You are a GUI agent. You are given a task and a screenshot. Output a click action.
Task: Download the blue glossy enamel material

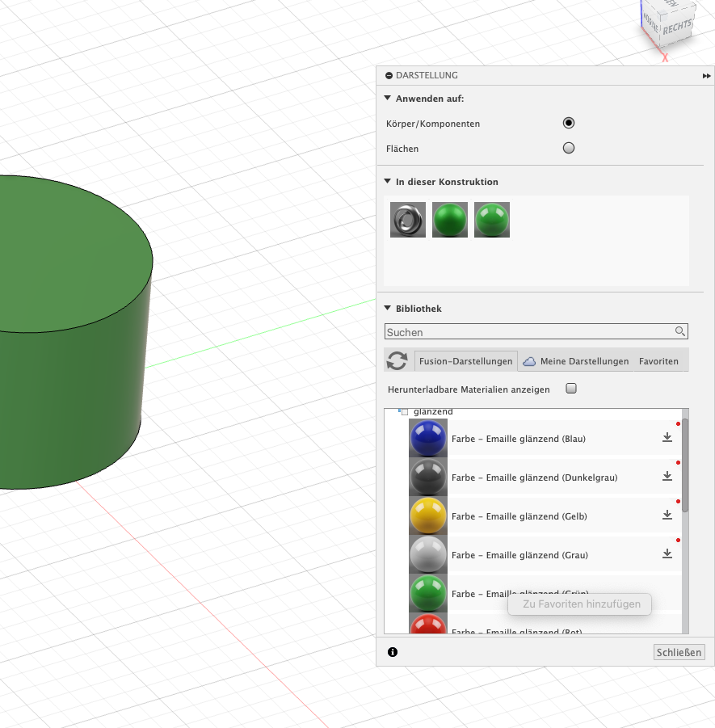[667, 438]
